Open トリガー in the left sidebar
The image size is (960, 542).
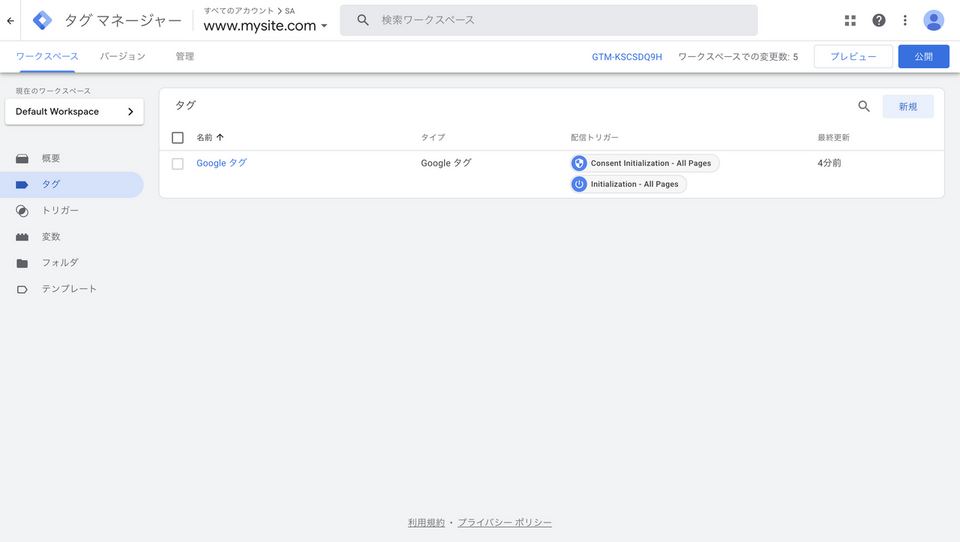(x=60, y=211)
